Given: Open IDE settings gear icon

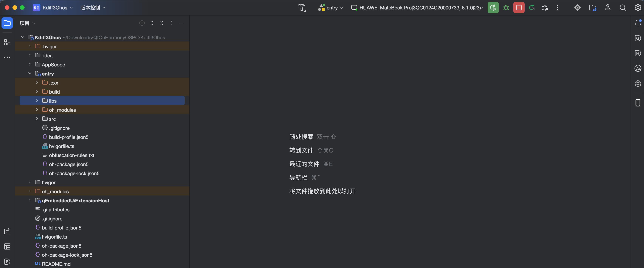Looking at the screenshot, I should [x=638, y=8].
